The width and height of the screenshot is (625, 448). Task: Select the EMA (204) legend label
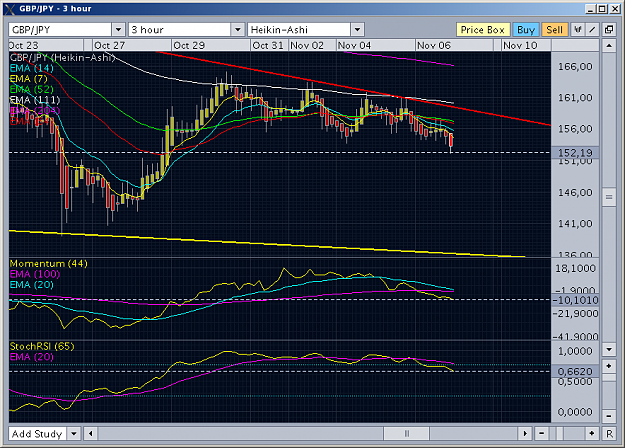[x=35, y=110]
